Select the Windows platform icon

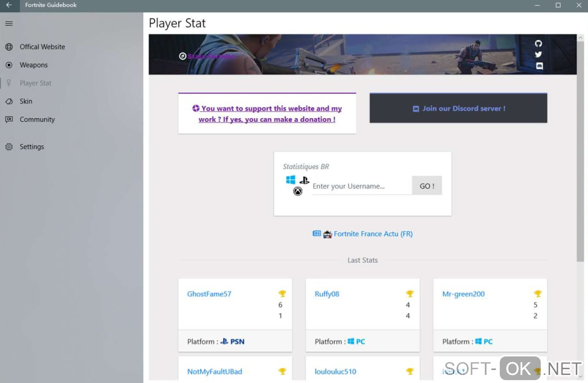click(291, 180)
